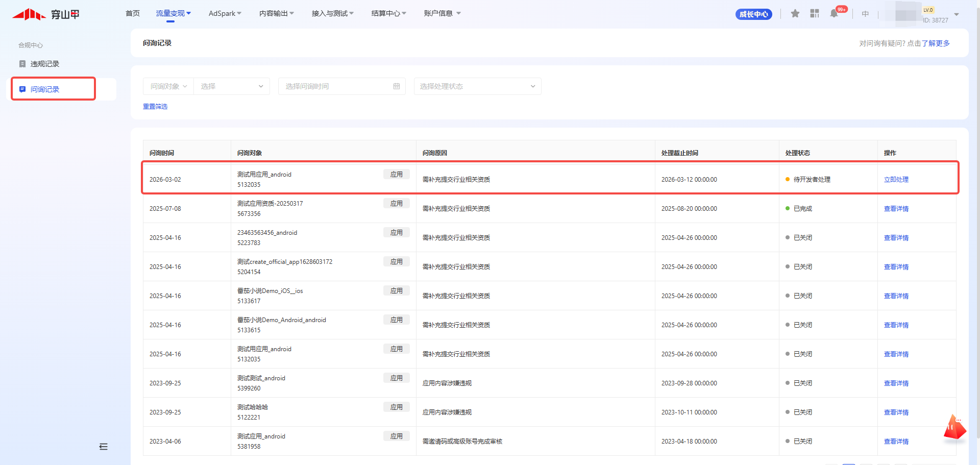Open the favorites star icon
The image size is (980, 465).
point(795,14)
